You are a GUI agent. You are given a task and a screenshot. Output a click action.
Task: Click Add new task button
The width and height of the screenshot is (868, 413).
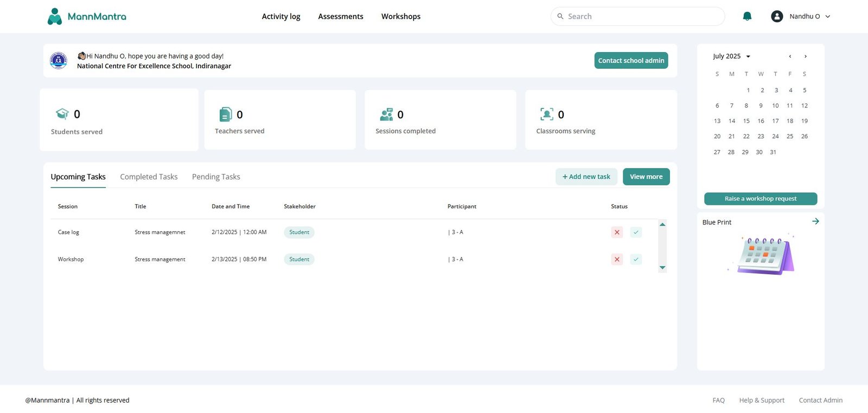(x=586, y=177)
